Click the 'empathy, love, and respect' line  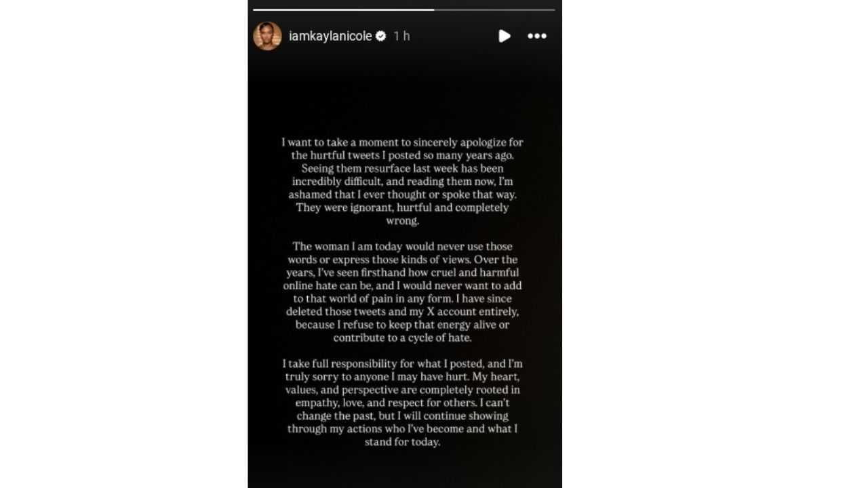click(x=403, y=403)
